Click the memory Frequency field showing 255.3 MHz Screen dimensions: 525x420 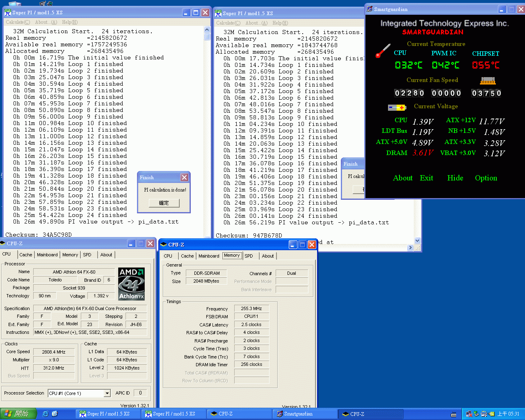[x=251, y=308]
